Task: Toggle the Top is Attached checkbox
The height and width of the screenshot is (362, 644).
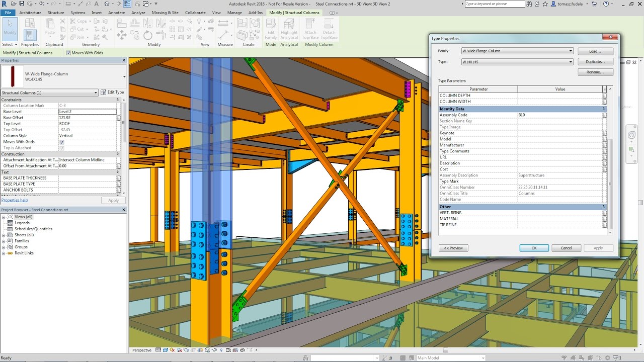Action: [62, 148]
